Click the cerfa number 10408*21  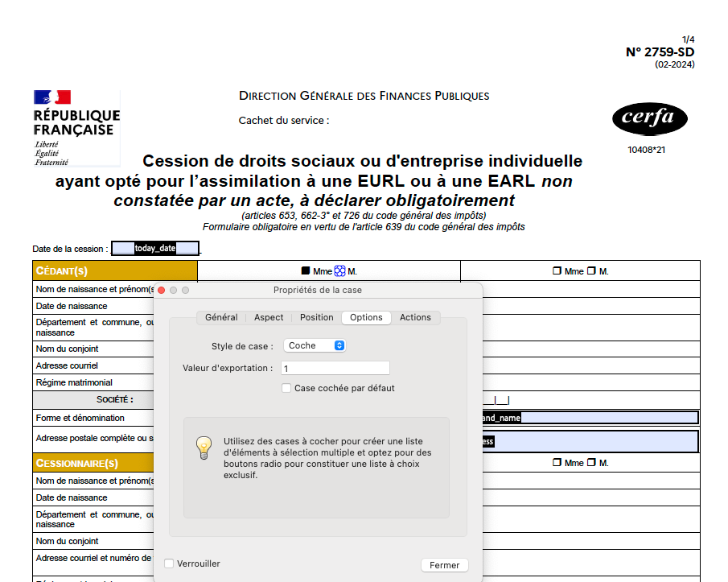tap(646, 150)
